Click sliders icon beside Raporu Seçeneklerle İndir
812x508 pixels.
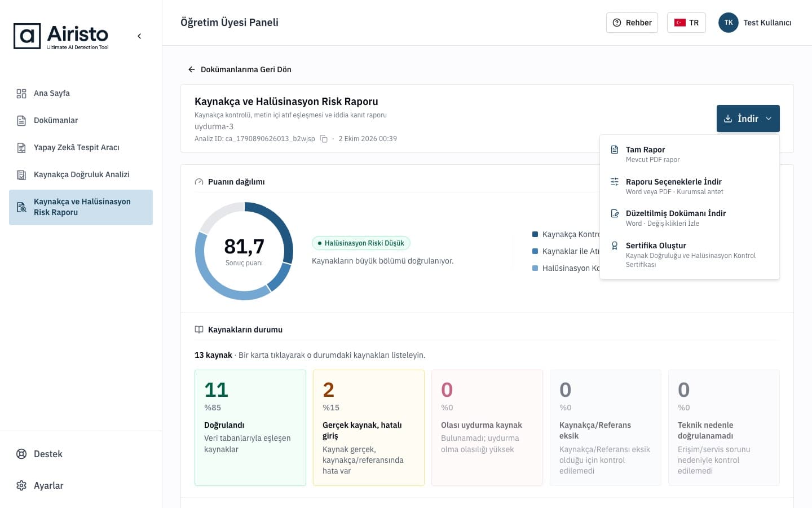(615, 182)
